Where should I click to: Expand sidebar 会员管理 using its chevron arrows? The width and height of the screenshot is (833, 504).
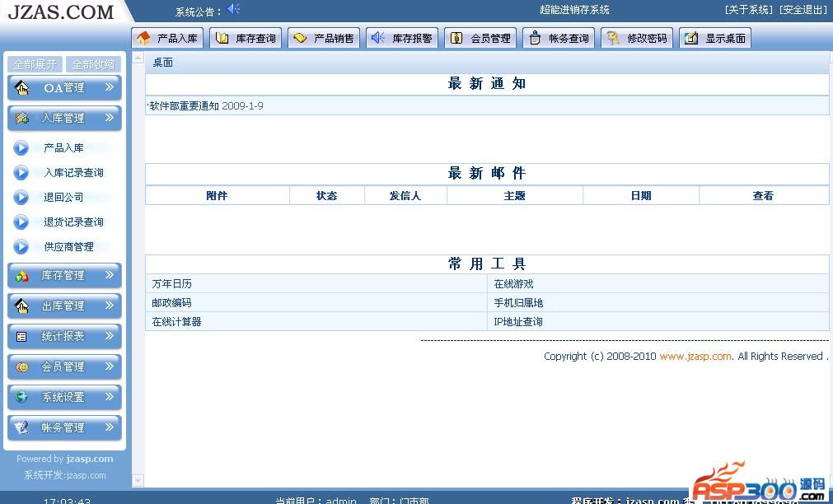110,366
